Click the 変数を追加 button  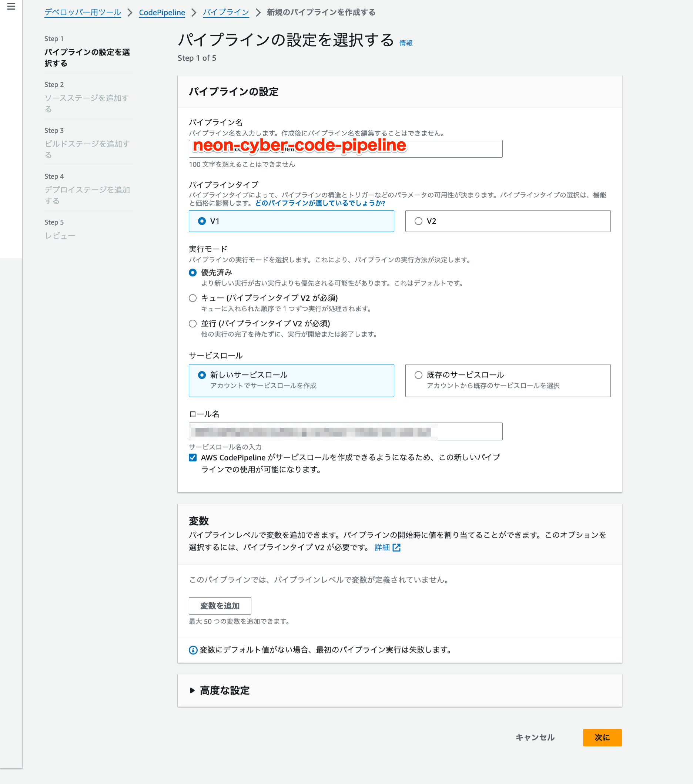(220, 605)
